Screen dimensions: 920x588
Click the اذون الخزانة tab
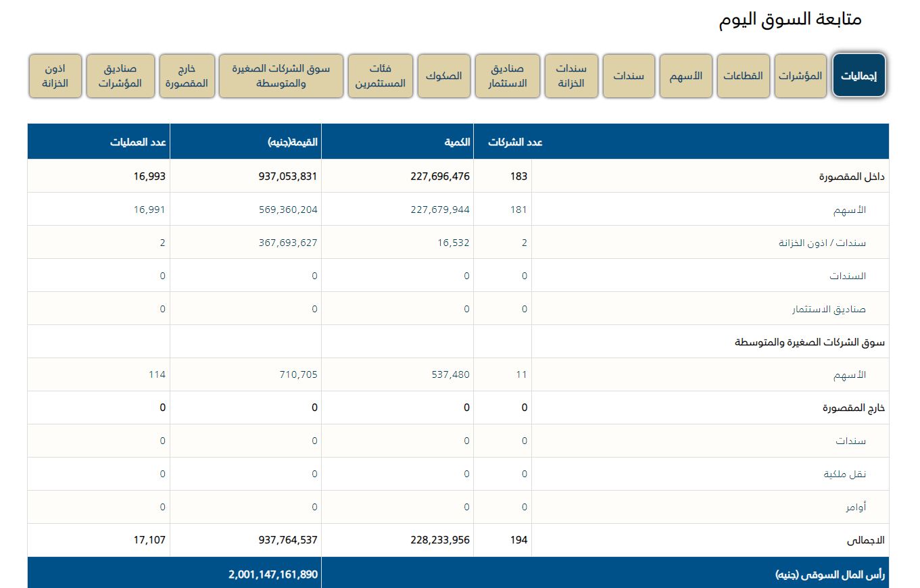[x=55, y=76]
